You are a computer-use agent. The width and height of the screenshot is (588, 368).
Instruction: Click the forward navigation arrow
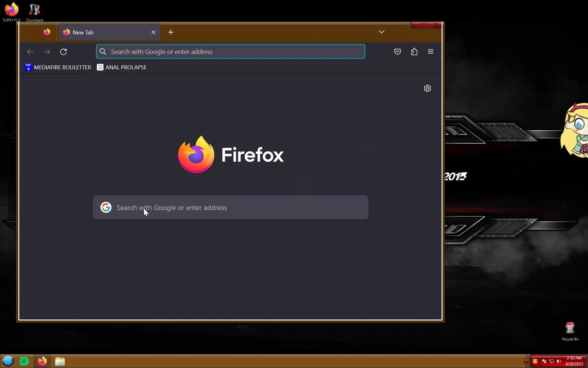pos(47,52)
